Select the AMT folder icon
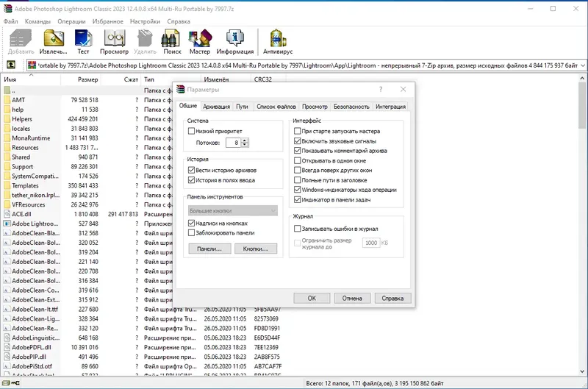Image resolution: width=588 pixels, height=389 pixels. 7,100
